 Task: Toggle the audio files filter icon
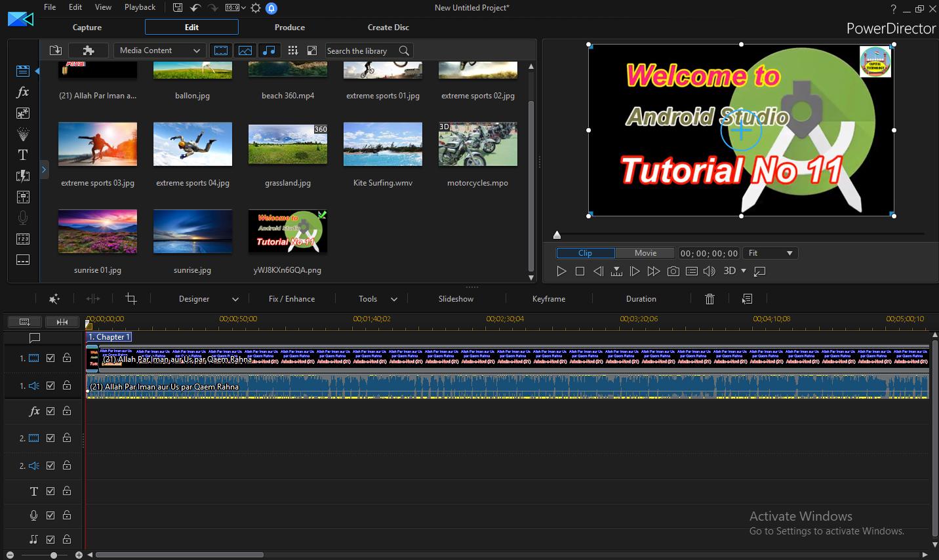click(269, 50)
